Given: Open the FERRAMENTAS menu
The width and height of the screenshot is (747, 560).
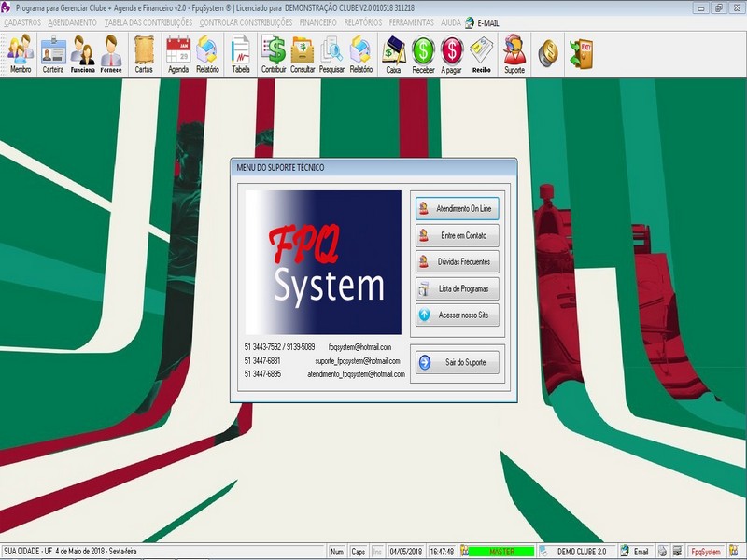Looking at the screenshot, I should coord(412,21).
